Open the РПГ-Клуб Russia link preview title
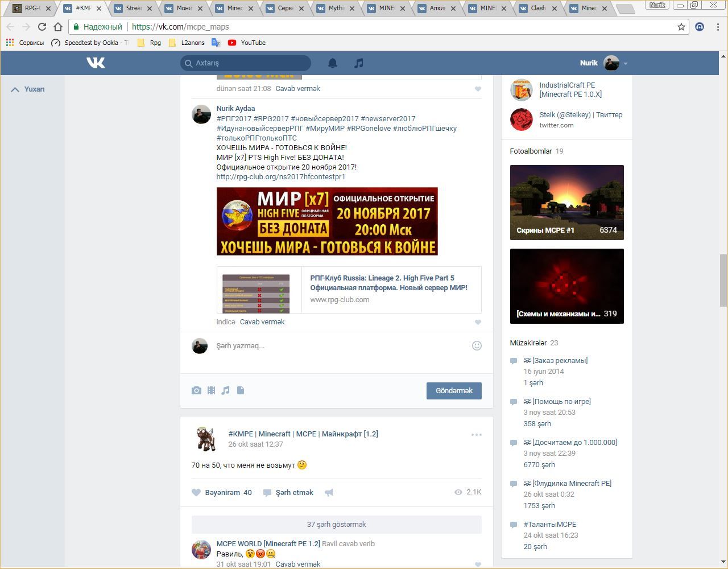This screenshot has width=728, height=569. point(388,283)
